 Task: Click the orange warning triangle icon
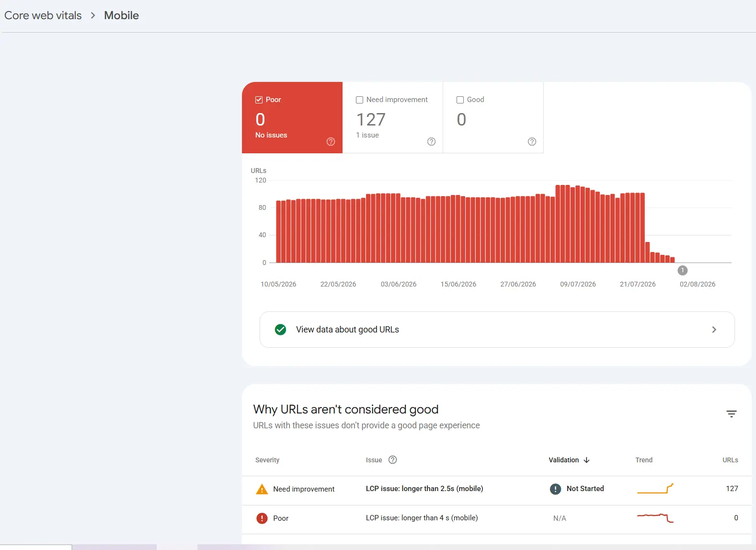(262, 489)
